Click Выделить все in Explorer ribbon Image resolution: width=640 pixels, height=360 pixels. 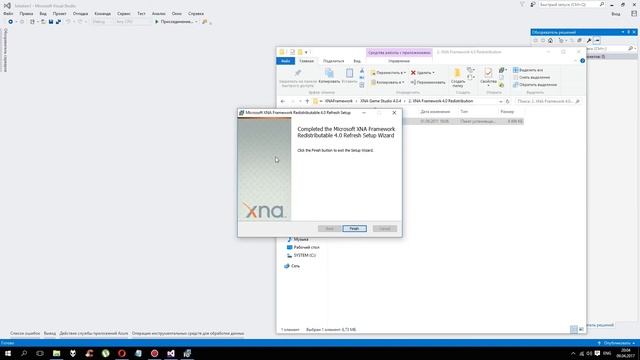(x=528, y=70)
